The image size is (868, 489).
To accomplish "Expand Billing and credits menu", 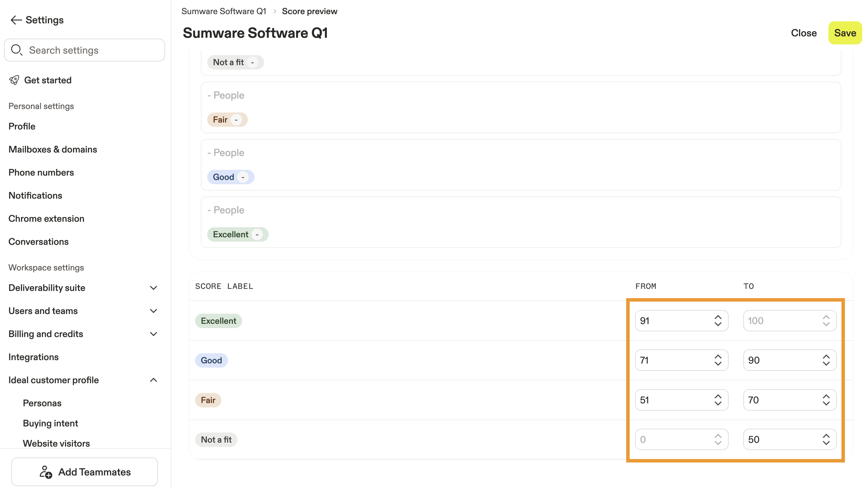I will pyautogui.click(x=153, y=334).
